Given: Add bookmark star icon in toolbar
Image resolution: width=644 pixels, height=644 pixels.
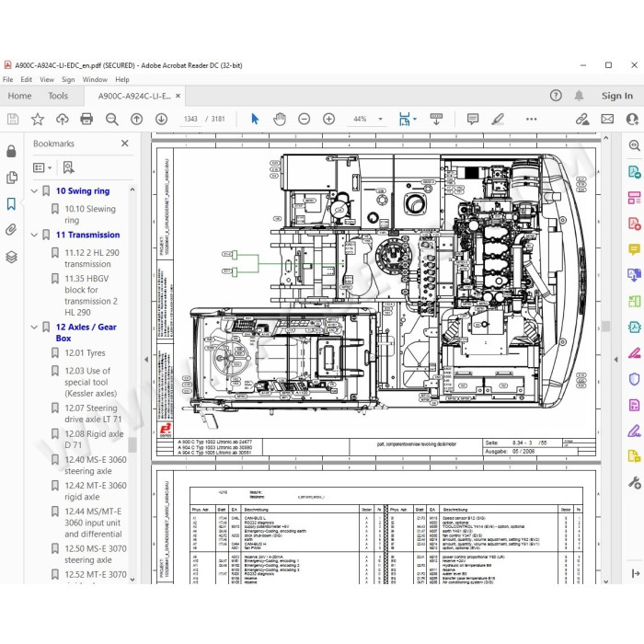Looking at the screenshot, I should tap(38, 119).
